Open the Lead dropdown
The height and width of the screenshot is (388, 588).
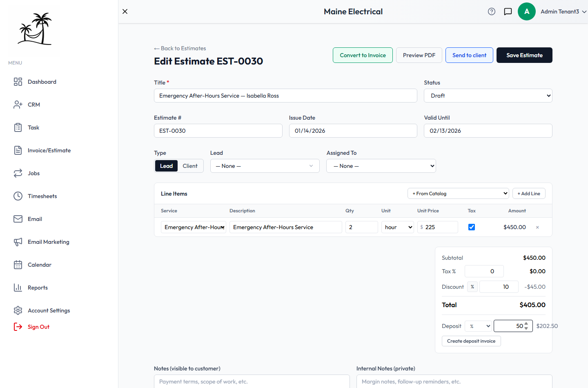(x=265, y=166)
